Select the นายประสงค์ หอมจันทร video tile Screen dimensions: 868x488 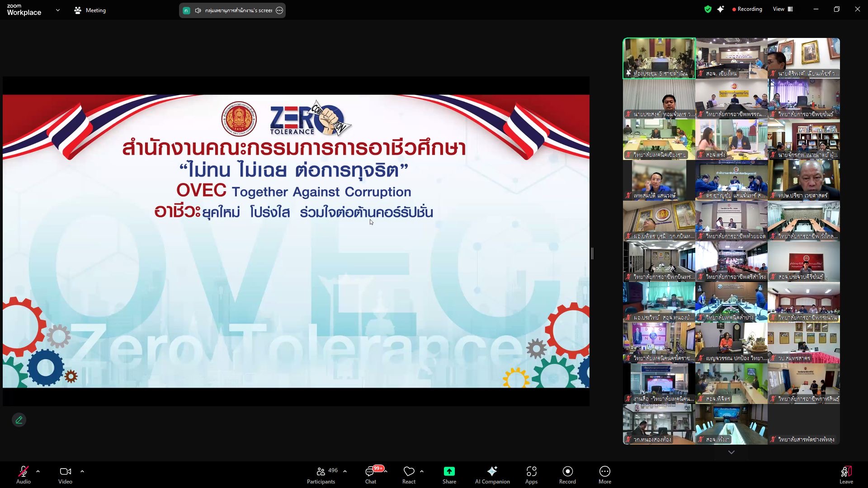pos(659,99)
